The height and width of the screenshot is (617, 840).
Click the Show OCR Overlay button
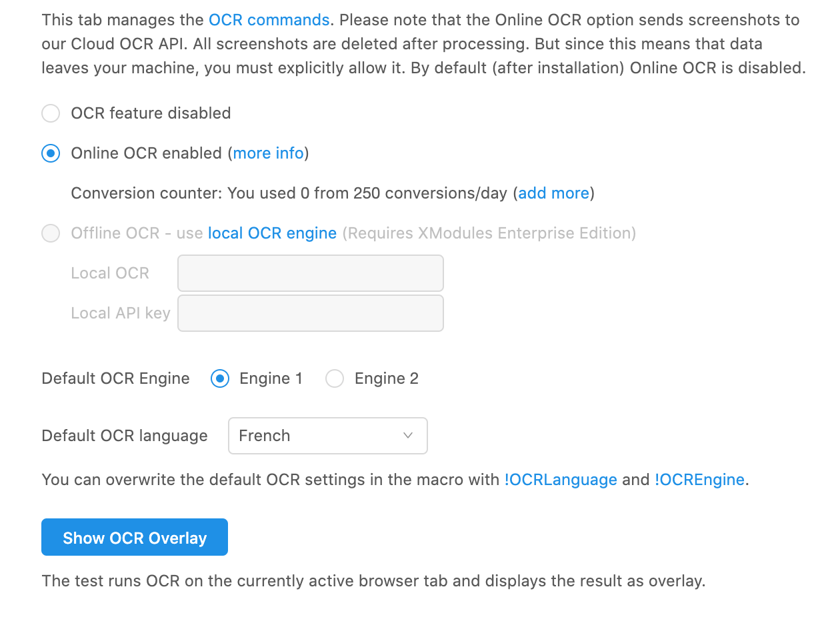[x=135, y=537]
